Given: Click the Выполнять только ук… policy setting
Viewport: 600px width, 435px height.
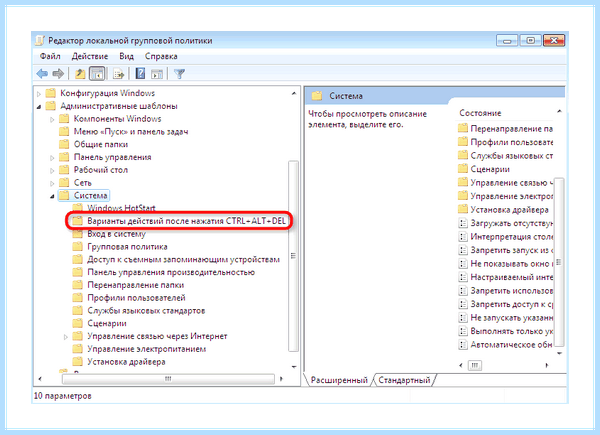Looking at the screenshot, I should pos(505,331).
